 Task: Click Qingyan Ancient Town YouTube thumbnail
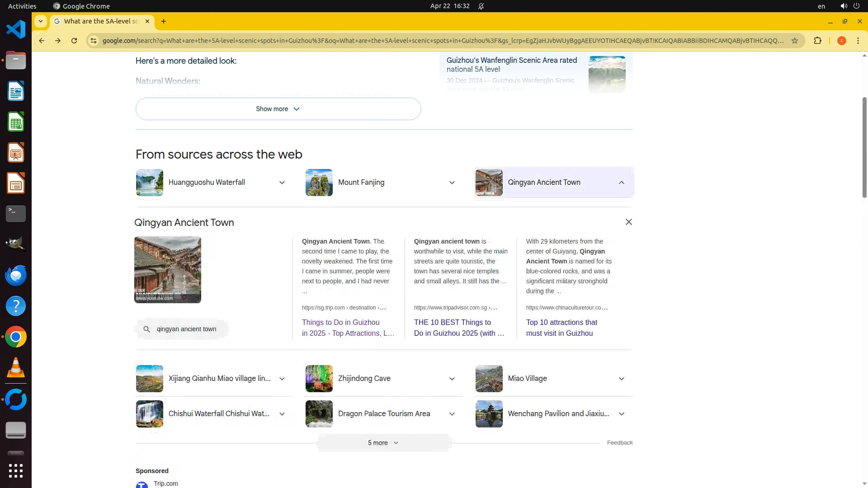(168, 270)
